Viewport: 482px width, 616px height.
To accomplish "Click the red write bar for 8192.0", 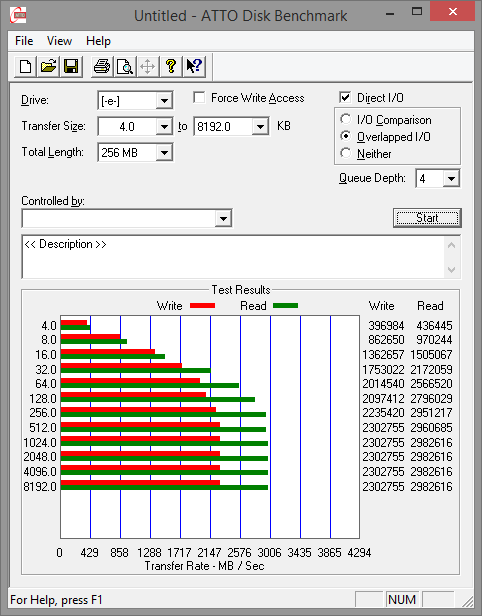I will coord(140,482).
